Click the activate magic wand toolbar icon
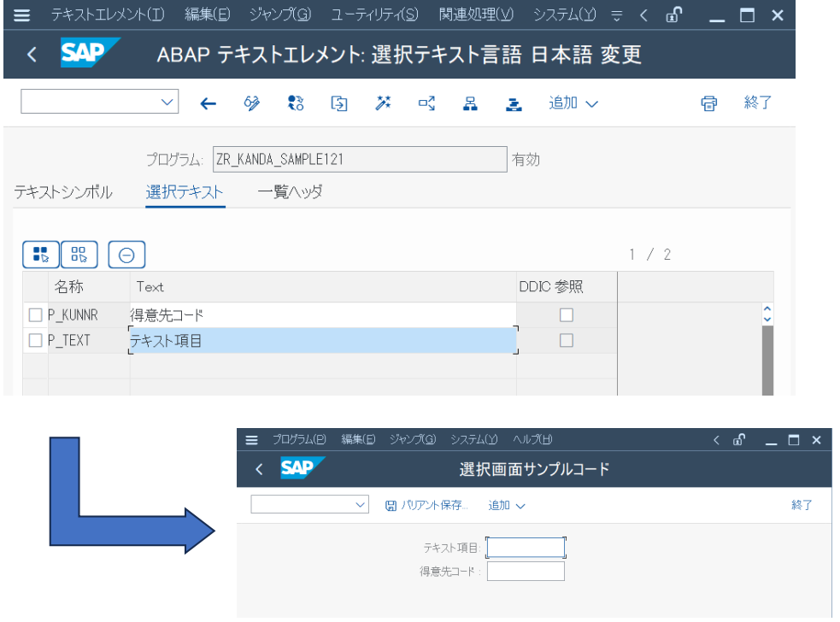 tap(383, 103)
